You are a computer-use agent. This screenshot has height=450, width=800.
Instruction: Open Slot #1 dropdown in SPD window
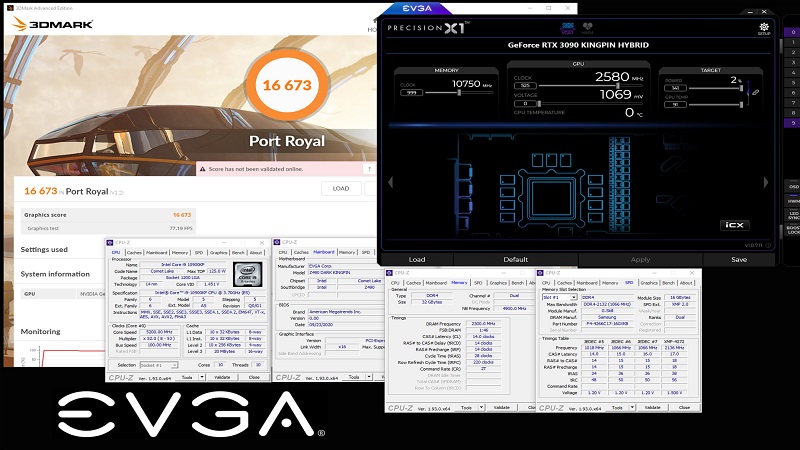point(559,297)
